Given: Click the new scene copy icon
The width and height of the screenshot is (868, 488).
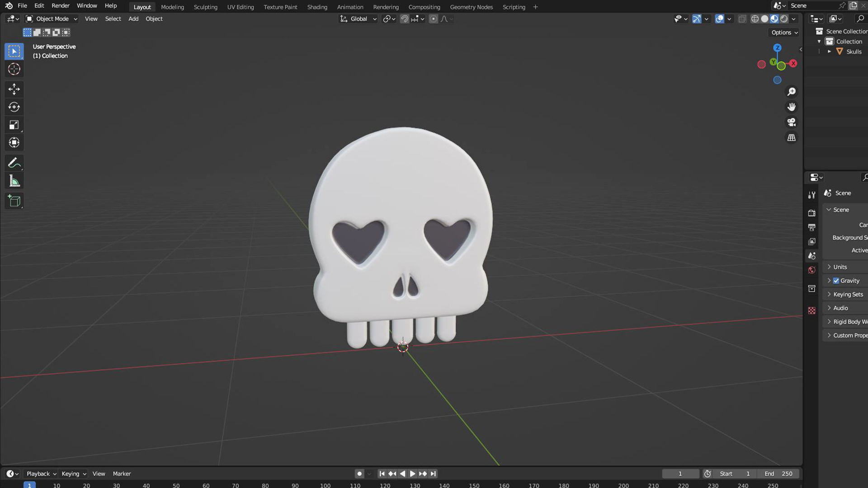Looking at the screenshot, I should (x=853, y=5).
